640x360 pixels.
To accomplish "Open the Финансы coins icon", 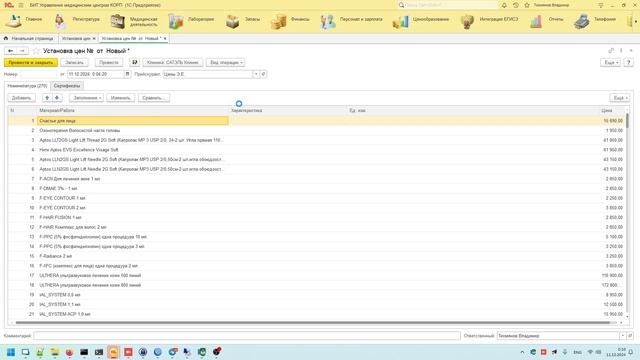I will tap(278, 21).
